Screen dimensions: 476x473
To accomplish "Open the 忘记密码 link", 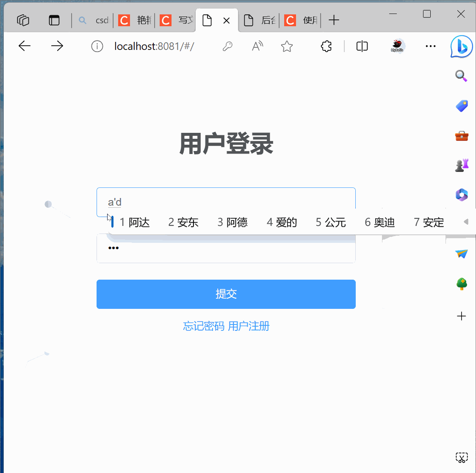I will [x=204, y=326].
